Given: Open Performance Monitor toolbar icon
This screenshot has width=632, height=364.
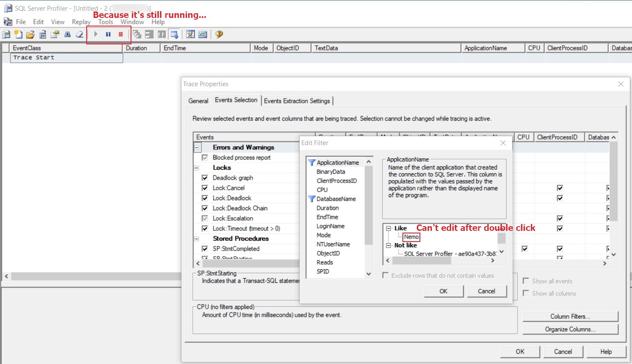Looking at the screenshot, I should (203, 35).
